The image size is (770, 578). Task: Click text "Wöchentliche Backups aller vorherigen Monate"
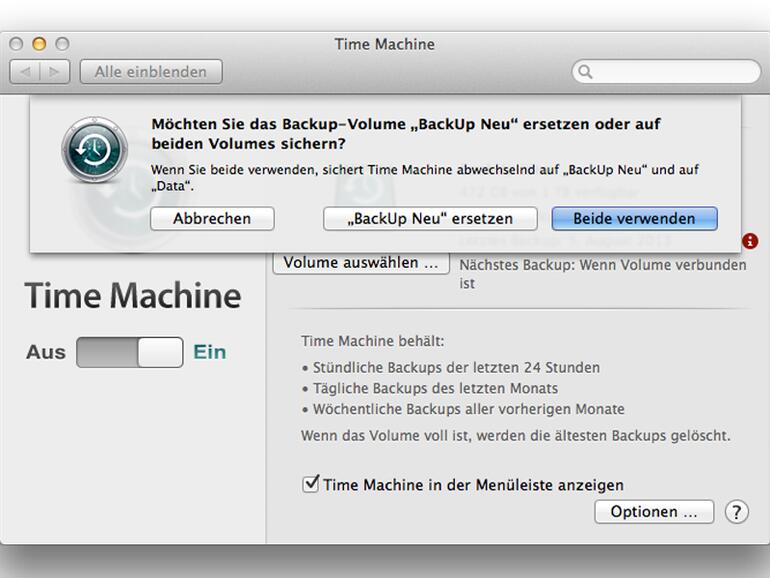[x=468, y=409]
